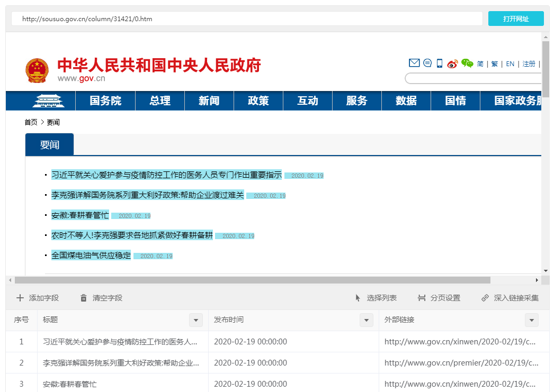Viewport: 554px width, 392px height.
Task: Open the news headline starting 农时不等人
Action: (x=132, y=235)
